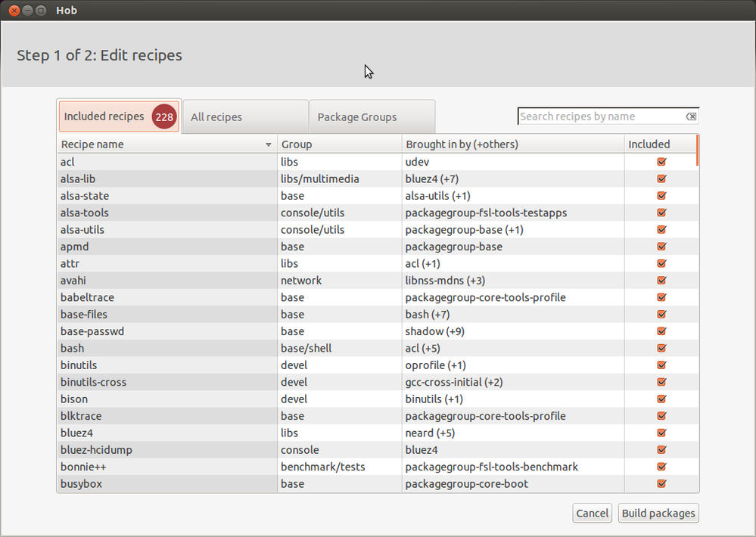Click the 228 included recipes count badge

click(x=164, y=116)
